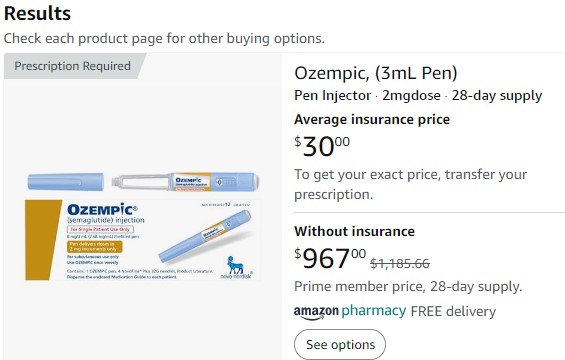The image size is (565, 360).
Task: Click the Novo Nordisk bull logo on box
Action: click(236, 265)
